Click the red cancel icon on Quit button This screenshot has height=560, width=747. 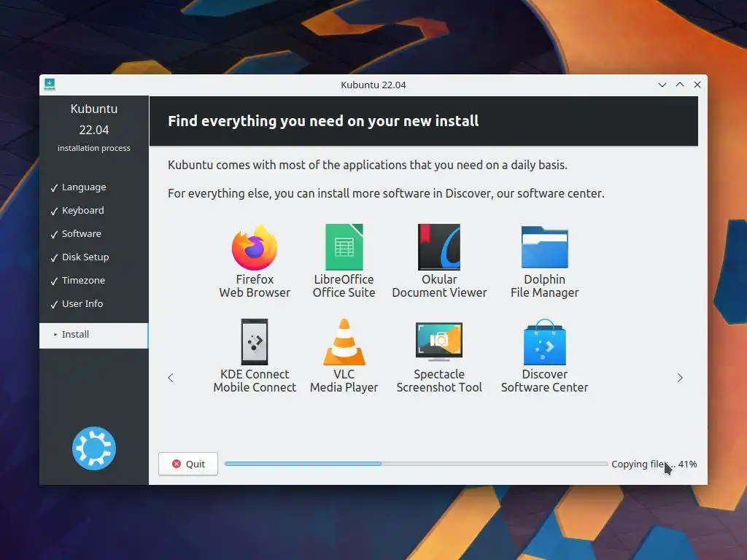(177, 464)
